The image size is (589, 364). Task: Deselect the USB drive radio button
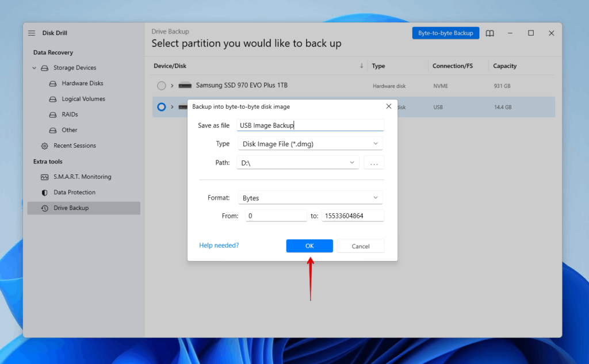click(x=161, y=106)
